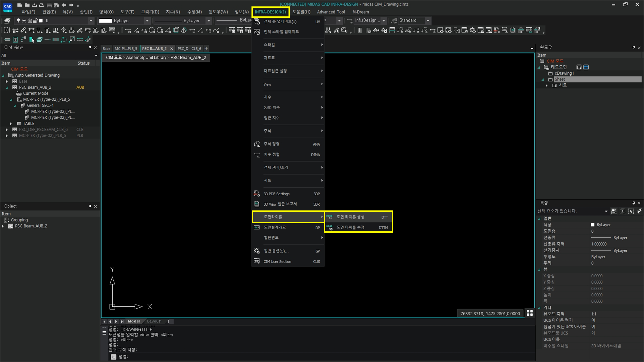Expand the Base tree node

[x=7, y=81]
